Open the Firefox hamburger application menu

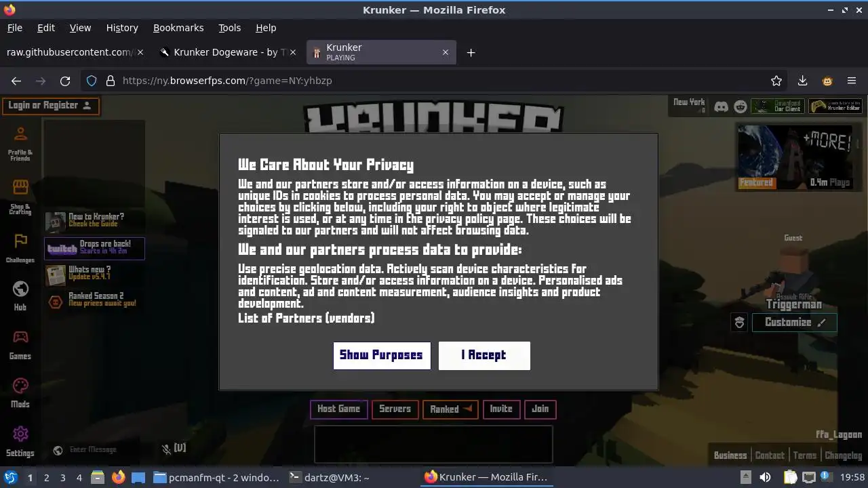852,81
